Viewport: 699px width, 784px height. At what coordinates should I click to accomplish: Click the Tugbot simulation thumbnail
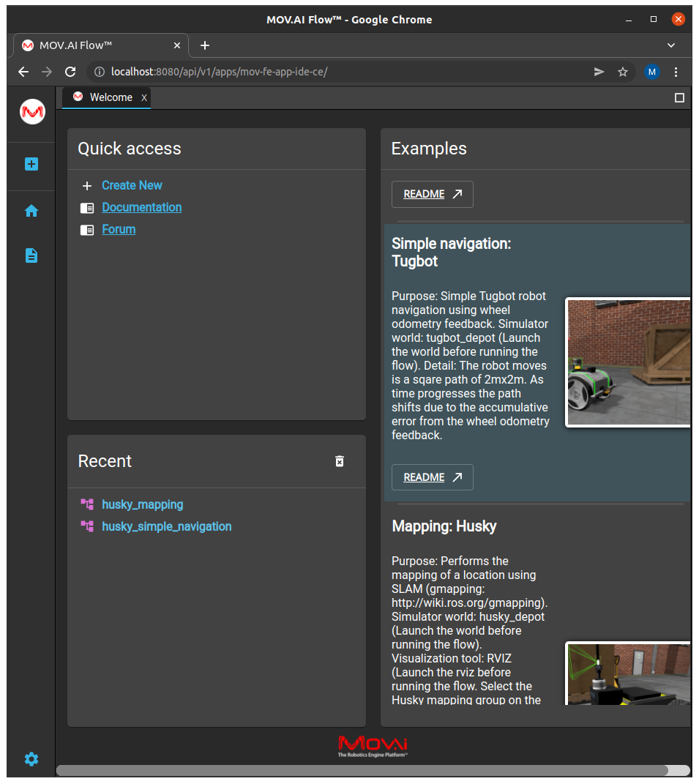click(629, 362)
